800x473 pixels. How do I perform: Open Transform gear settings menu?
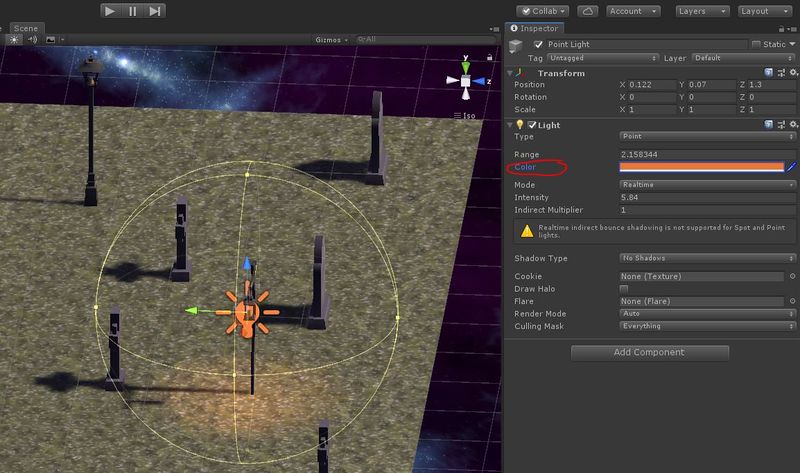(x=793, y=72)
